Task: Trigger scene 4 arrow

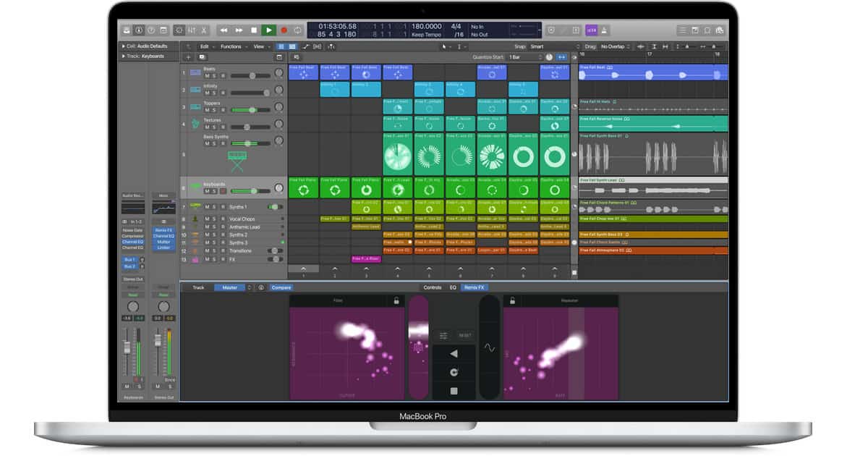Action: [397, 269]
